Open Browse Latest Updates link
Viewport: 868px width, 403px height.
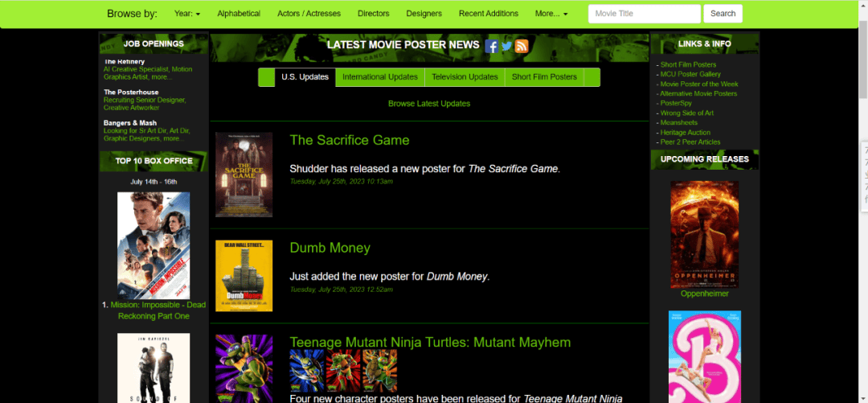tap(429, 104)
